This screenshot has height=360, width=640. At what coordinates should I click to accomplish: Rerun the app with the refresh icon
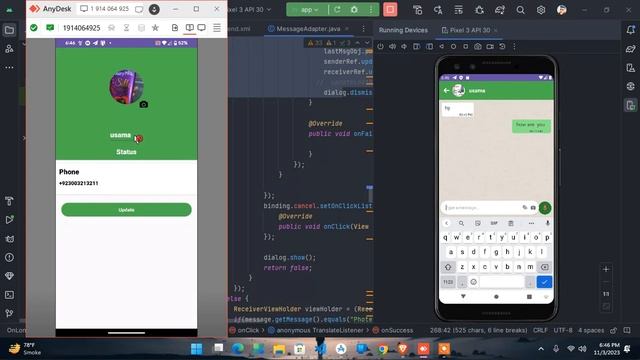pyautogui.click(x=337, y=9)
